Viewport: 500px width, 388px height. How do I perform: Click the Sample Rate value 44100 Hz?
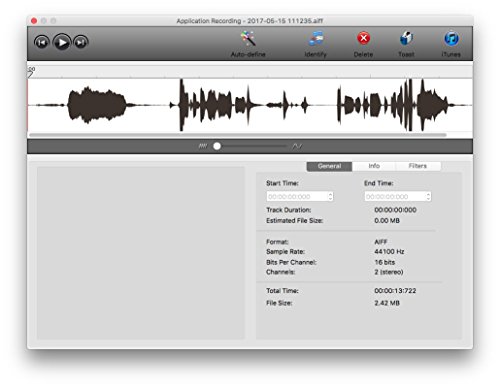(389, 251)
